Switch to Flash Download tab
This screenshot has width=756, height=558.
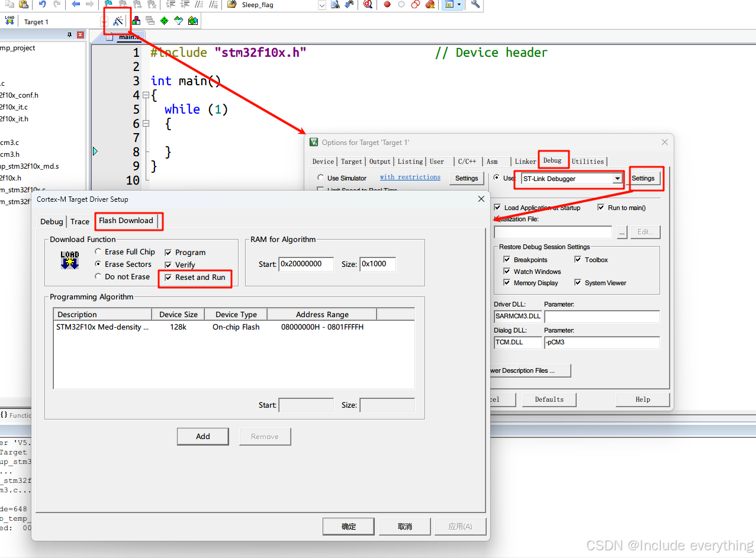coord(126,221)
